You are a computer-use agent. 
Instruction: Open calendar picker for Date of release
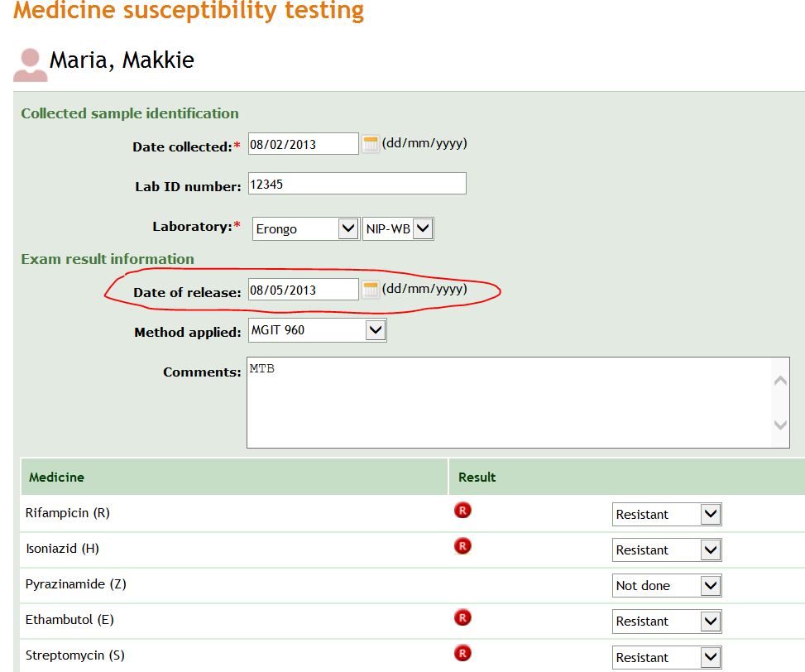point(370,290)
